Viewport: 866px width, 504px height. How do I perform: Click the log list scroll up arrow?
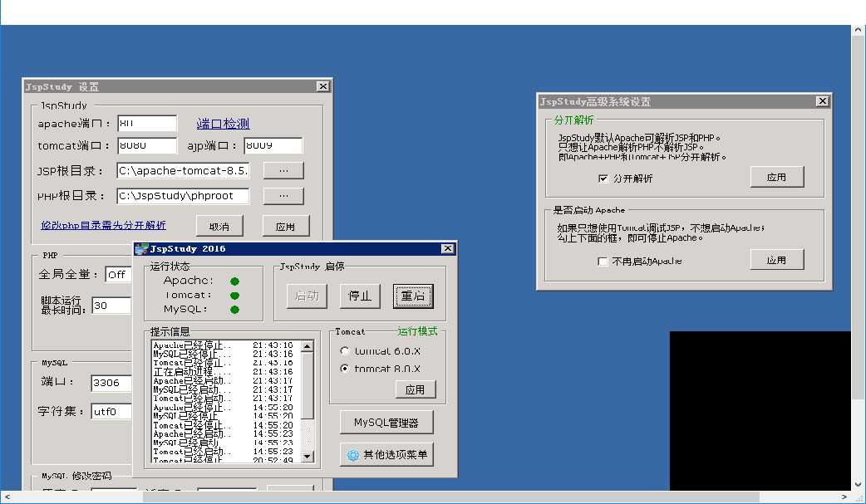pos(308,346)
